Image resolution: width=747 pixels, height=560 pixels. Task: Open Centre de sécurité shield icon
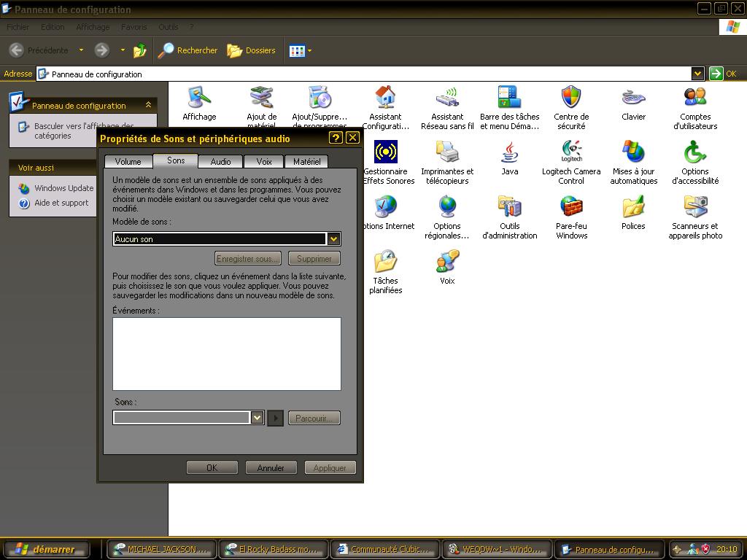click(571, 98)
